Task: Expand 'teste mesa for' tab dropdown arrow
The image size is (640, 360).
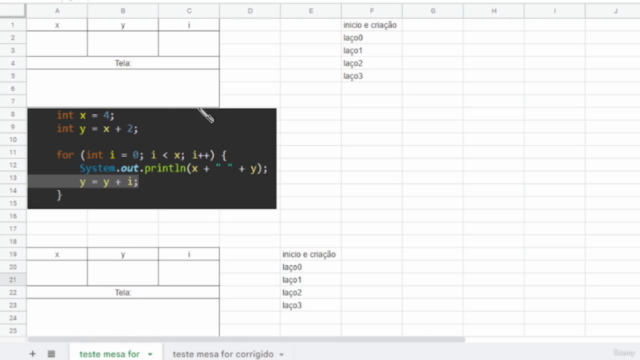Action: pos(150,354)
